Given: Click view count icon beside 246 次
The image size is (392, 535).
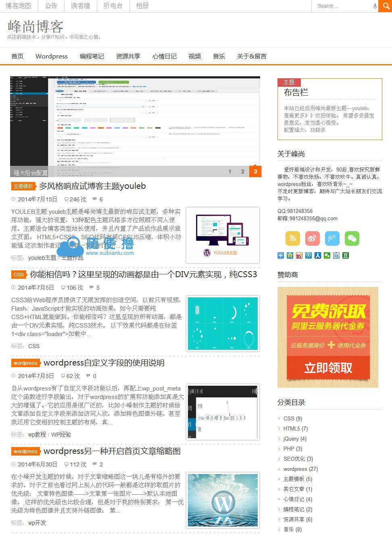Looking at the screenshot, I should coord(66,199).
